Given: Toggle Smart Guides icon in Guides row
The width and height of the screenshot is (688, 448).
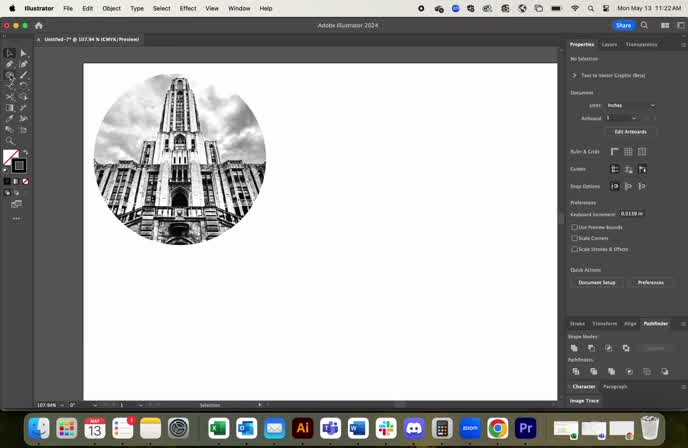Looking at the screenshot, I should (x=642, y=169).
